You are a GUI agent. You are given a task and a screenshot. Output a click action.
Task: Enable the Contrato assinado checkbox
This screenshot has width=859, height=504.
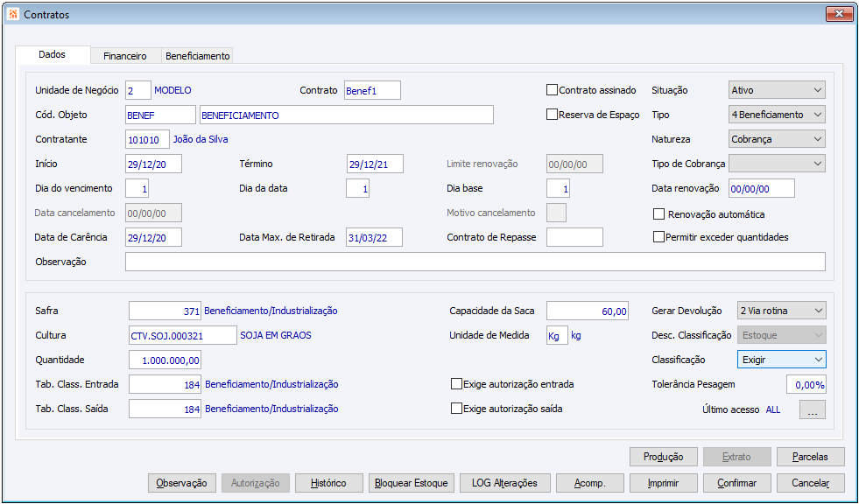click(553, 90)
